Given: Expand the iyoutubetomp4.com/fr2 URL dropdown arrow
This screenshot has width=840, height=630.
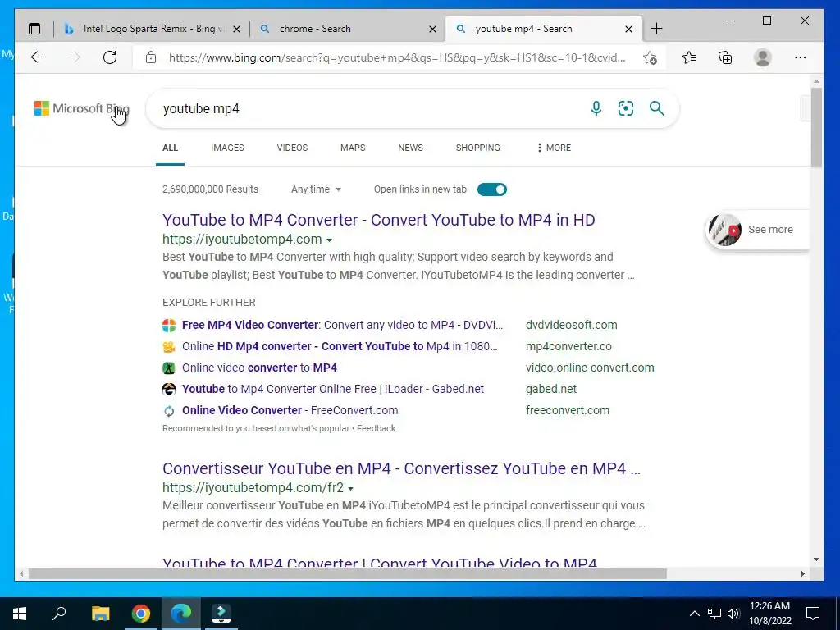Looking at the screenshot, I should [351, 489].
